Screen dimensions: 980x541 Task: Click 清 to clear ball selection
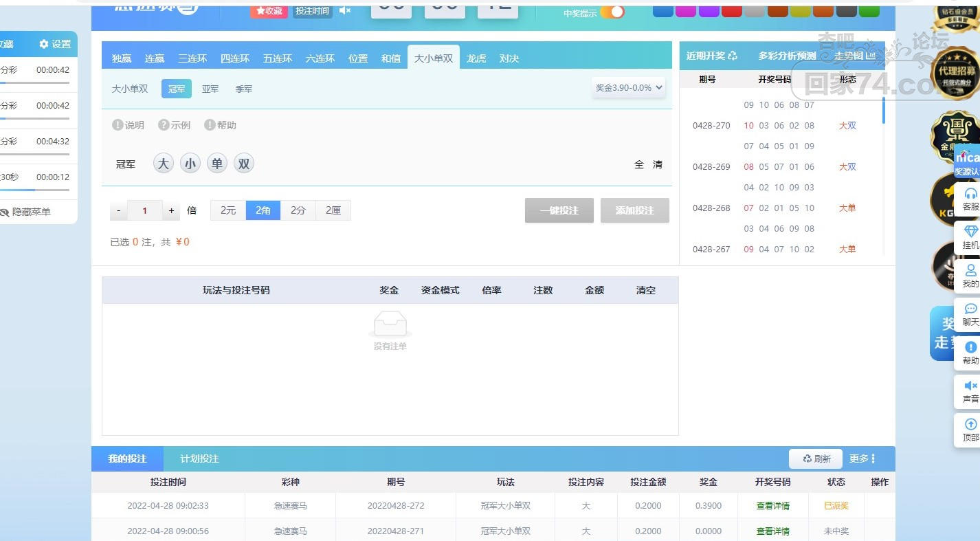pyautogui.click(x=658, y=164)
